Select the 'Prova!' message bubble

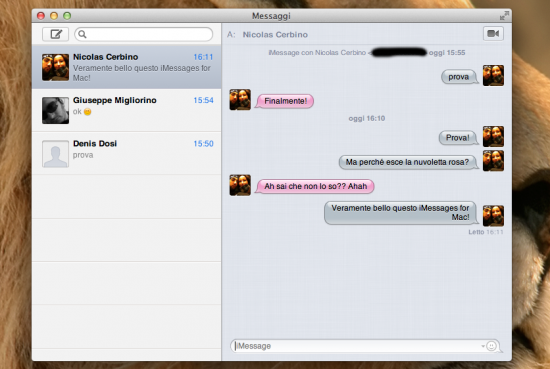point(458,137)
